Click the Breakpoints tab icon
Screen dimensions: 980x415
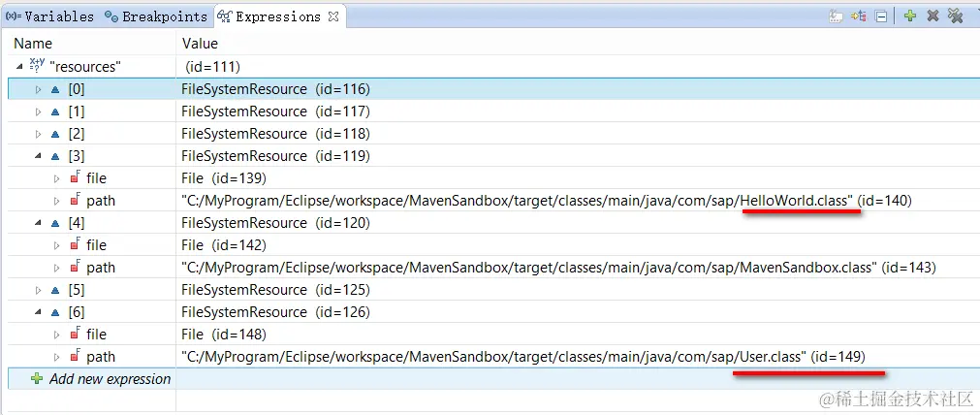tap(111, 16)
